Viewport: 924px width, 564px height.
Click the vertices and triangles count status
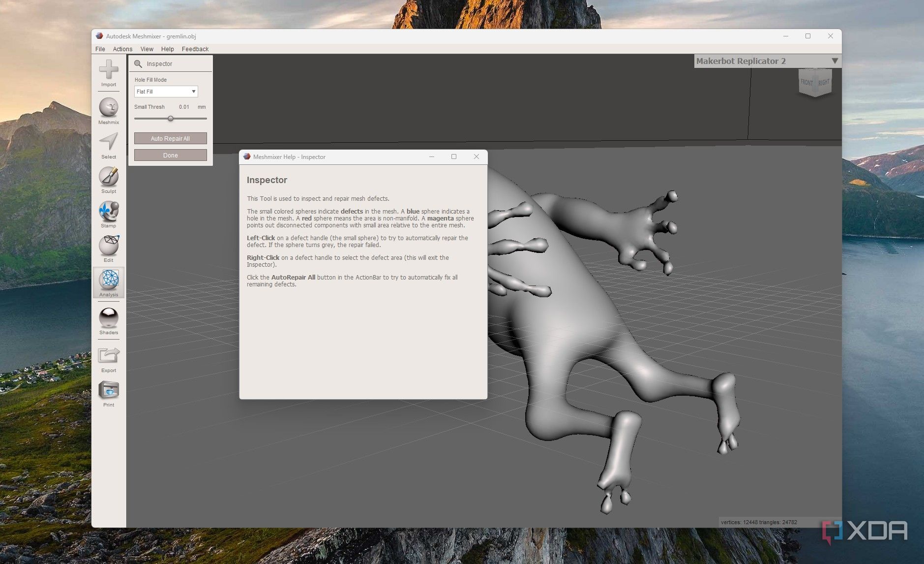coord(759,522)
